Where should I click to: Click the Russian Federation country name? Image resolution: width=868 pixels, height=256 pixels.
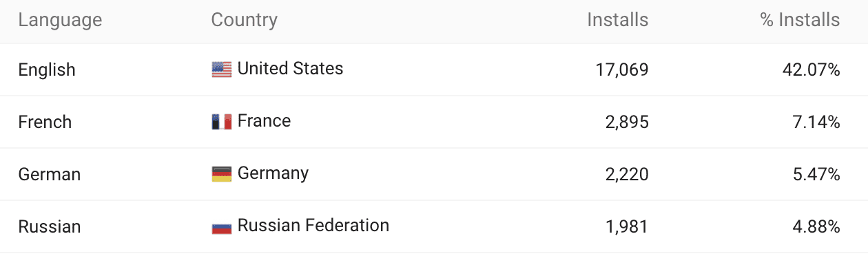coord(313,226)
